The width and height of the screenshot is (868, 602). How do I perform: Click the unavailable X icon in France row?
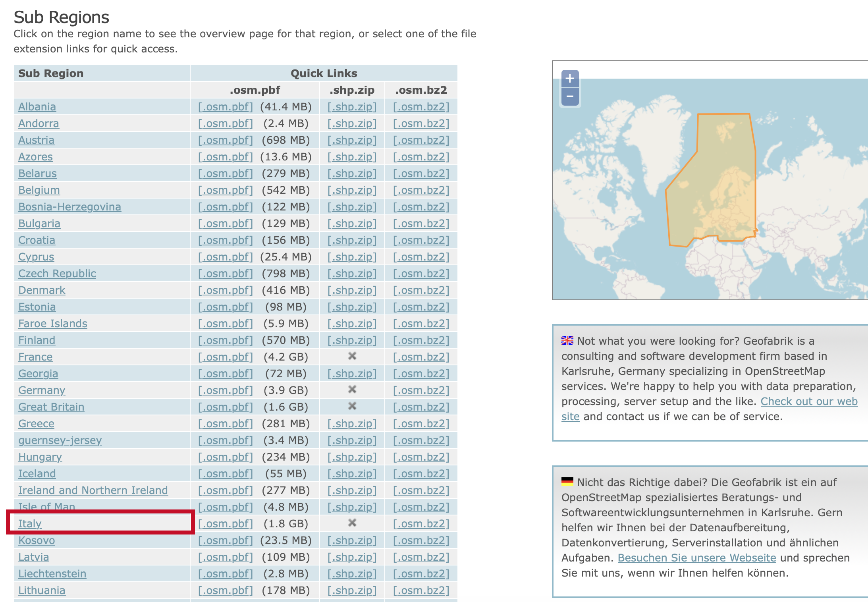pos(352,356)
